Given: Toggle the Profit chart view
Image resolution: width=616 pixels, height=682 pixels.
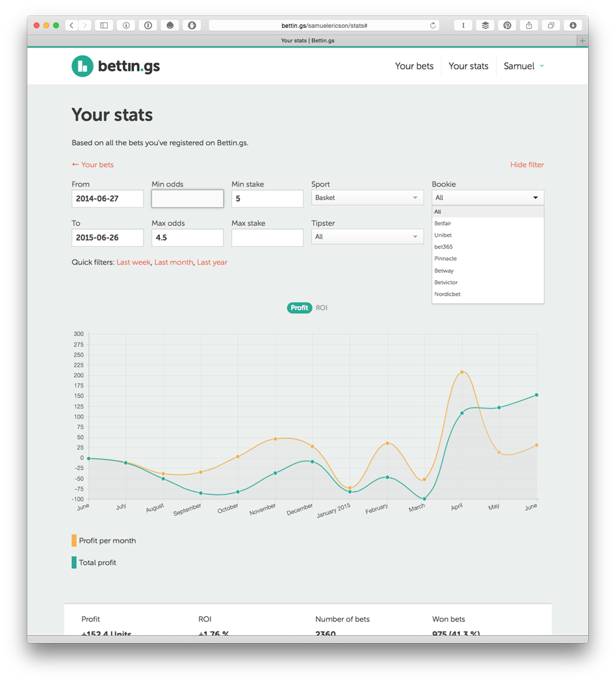Looking at the screenshot, I should [300, 308].
